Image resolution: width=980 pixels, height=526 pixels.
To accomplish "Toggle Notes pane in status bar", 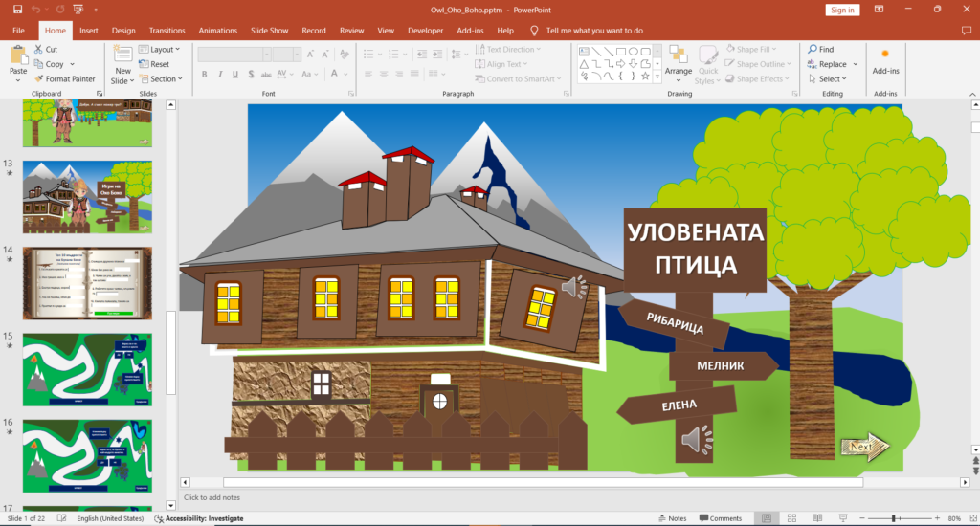I will (x=673, y=518).
